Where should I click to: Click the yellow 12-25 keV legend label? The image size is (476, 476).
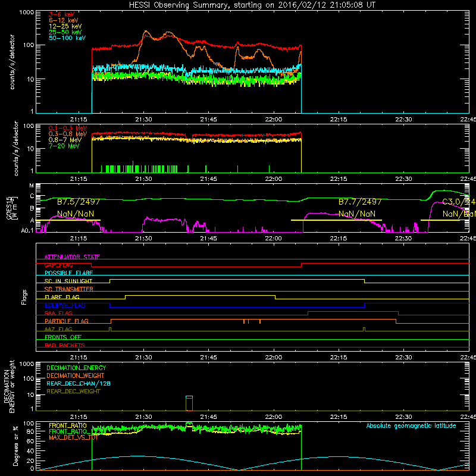tap(65, 26)
